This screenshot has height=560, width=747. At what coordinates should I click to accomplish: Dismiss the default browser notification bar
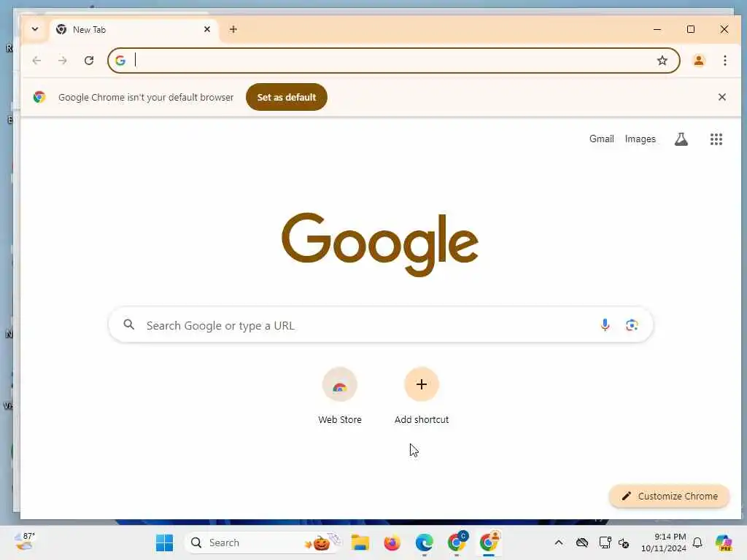(721, 97)
